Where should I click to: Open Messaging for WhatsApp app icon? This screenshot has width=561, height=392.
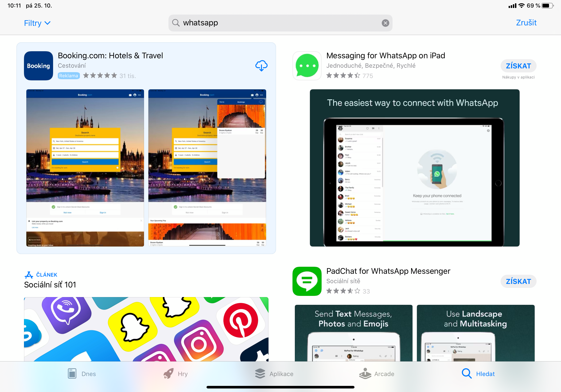pyautogui.click(x=307, y=66)
